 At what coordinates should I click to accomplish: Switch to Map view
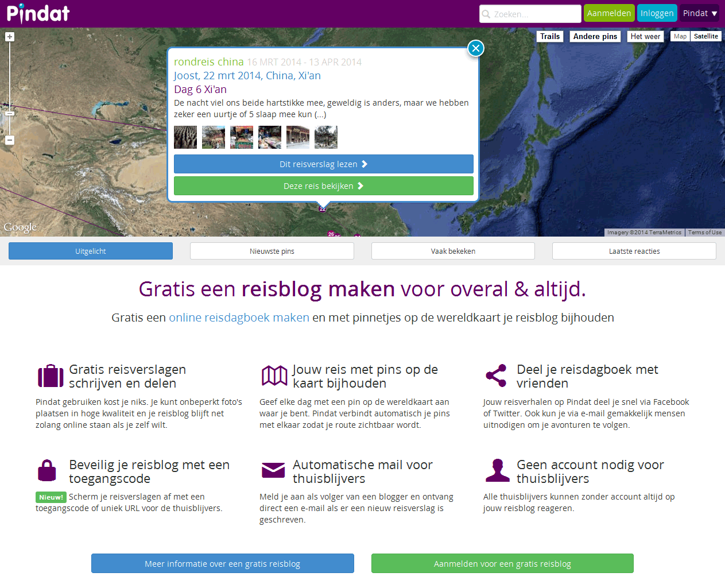(680, 36)
